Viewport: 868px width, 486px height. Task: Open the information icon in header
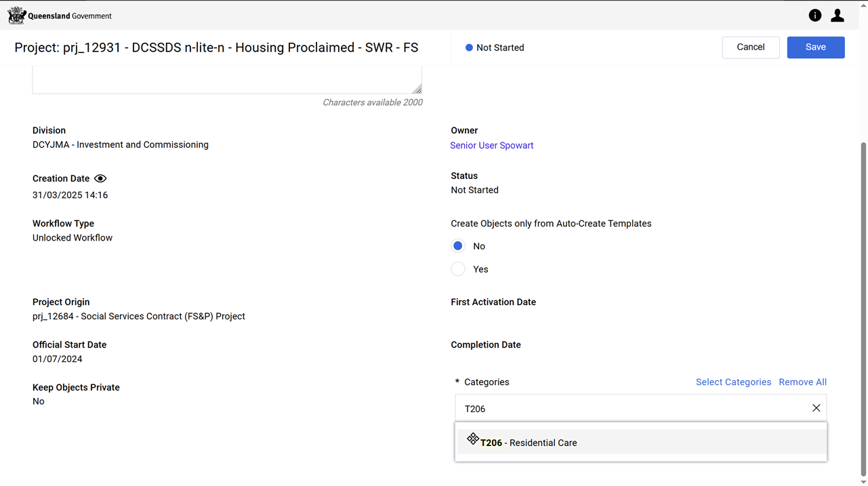pyautogui.click(x=815, y=16)
